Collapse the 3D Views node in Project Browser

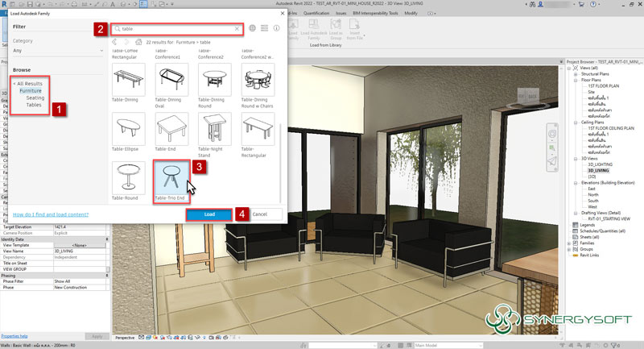[x=575, y=160]
